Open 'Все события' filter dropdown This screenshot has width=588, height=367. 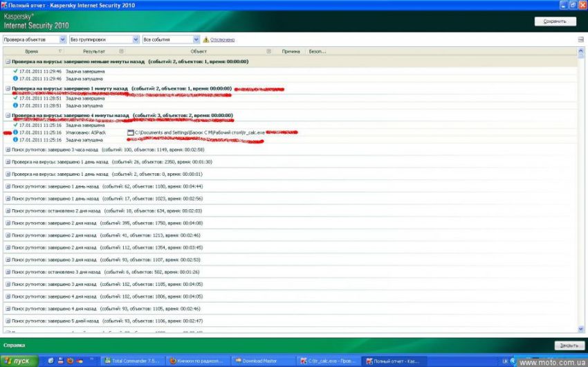click(x=171, y=39)
